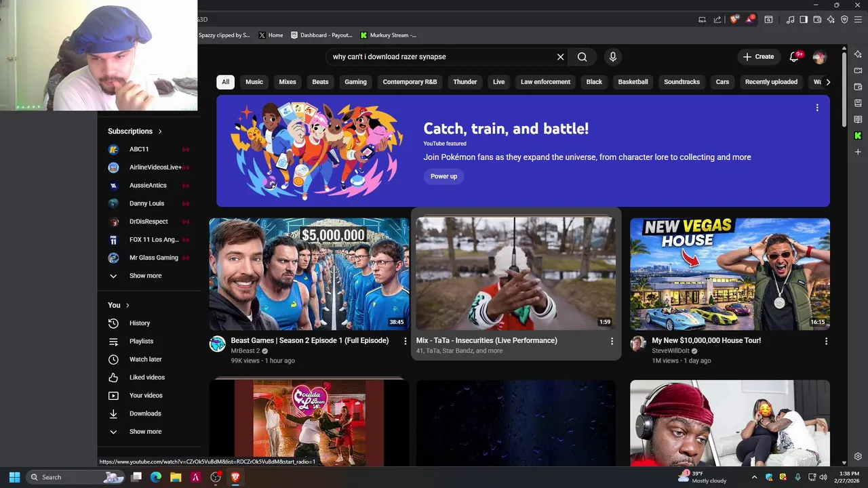This screenshot has width=868, height=488.
Task: Show more filter chips with the arrow
Action: 827,82
